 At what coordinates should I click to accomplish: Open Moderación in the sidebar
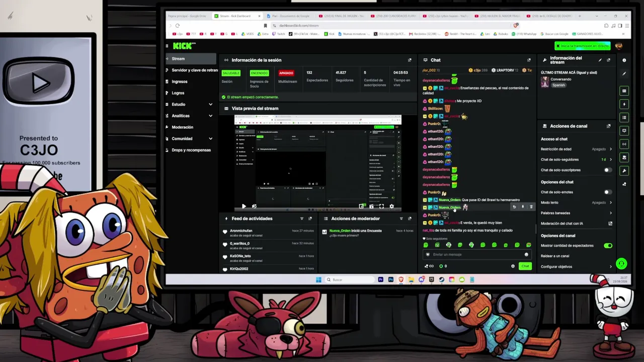click(183, 127)
